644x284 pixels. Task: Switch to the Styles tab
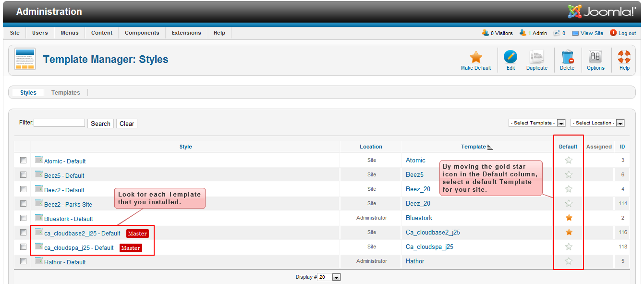[28, 93]
